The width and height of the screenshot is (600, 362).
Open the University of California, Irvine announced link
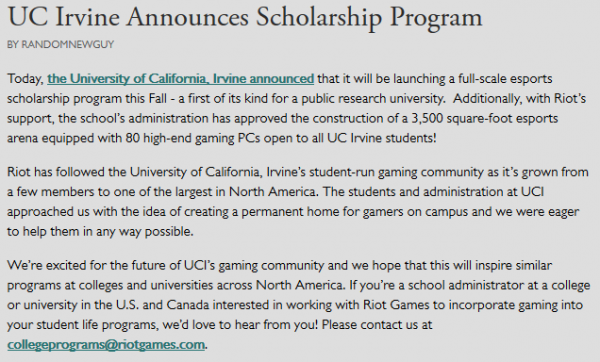pyautogui.click(x=181, y=79)
